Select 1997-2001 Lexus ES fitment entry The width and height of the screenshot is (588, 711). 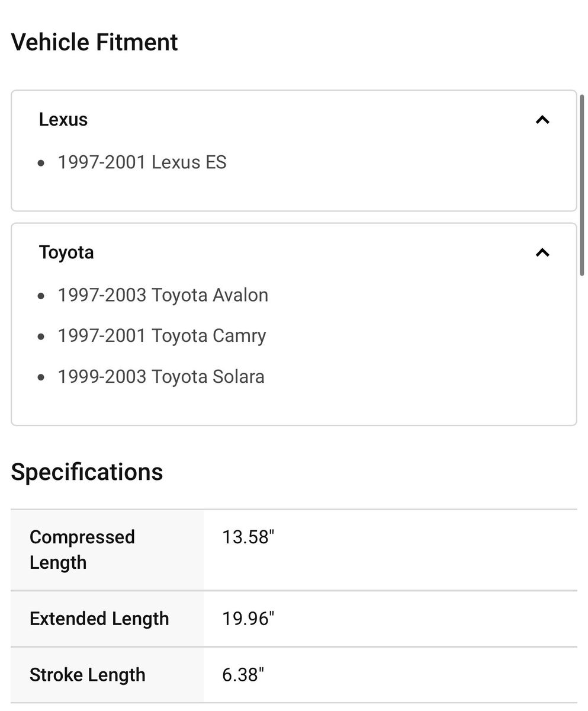pyautogui.click(x=142, y=162)
